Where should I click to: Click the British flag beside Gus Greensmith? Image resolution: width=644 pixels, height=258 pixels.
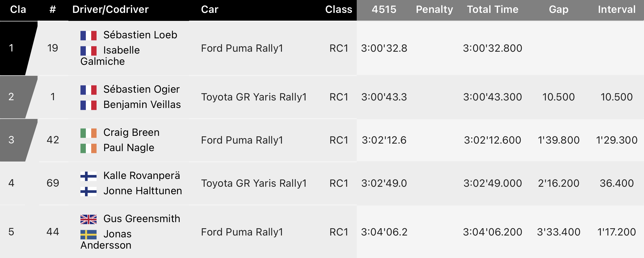89,219
